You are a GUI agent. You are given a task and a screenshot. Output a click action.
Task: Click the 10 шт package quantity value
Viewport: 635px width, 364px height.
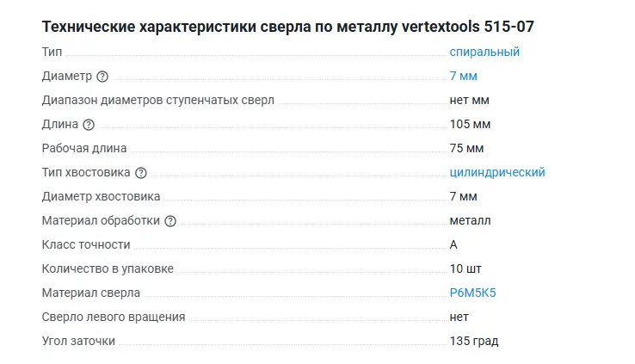pos(465,268)
